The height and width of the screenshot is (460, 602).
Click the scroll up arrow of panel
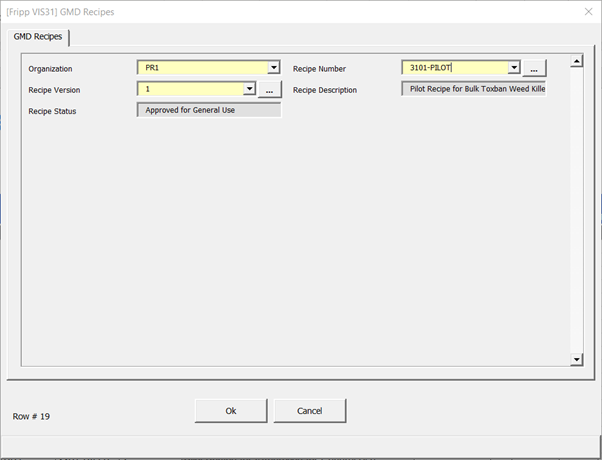[x=576, y=61]
